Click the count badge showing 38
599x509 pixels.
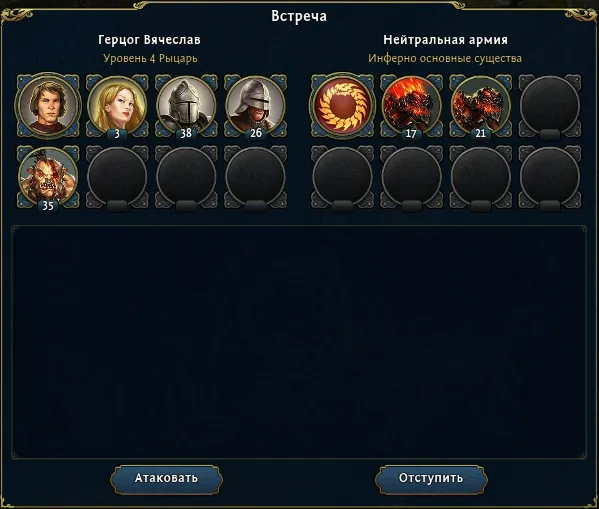pos(186,133)
